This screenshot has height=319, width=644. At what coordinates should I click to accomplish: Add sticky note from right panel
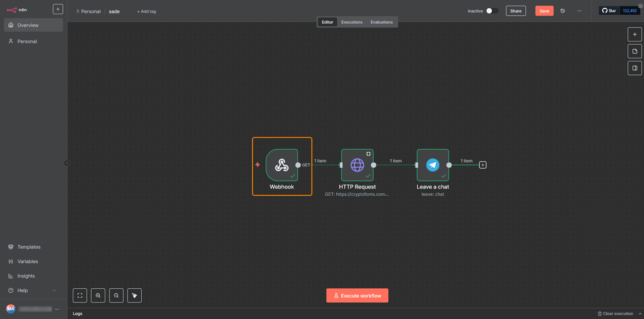point(635,51)
